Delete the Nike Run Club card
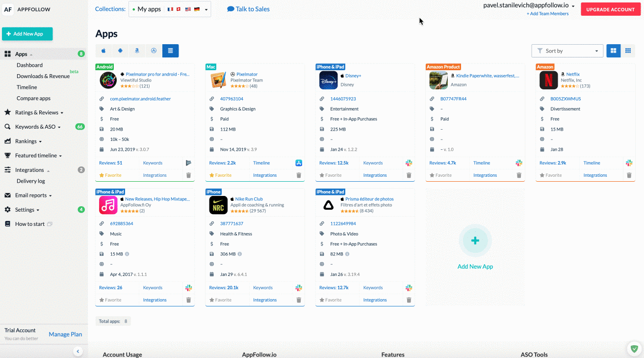 click(x=299, y=300)
